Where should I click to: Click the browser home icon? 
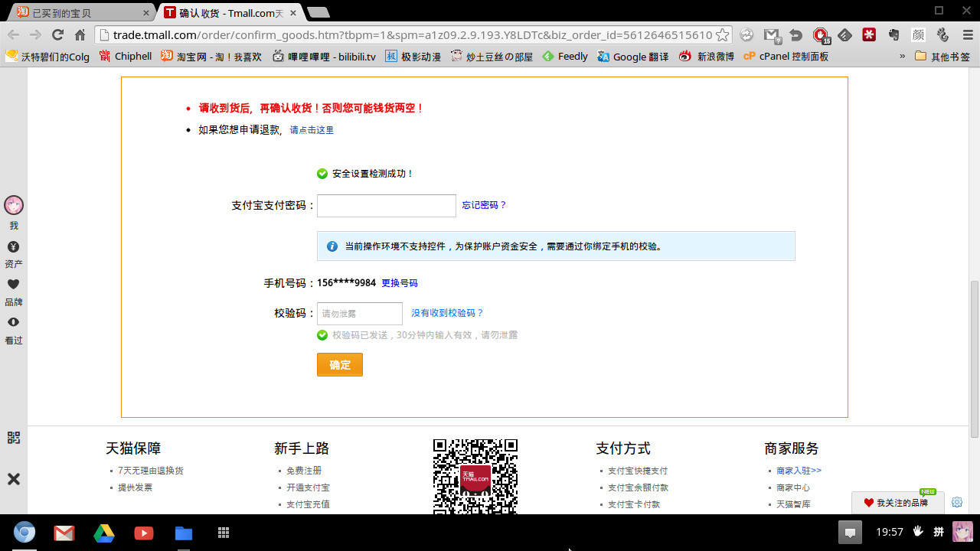coord(80,35)
